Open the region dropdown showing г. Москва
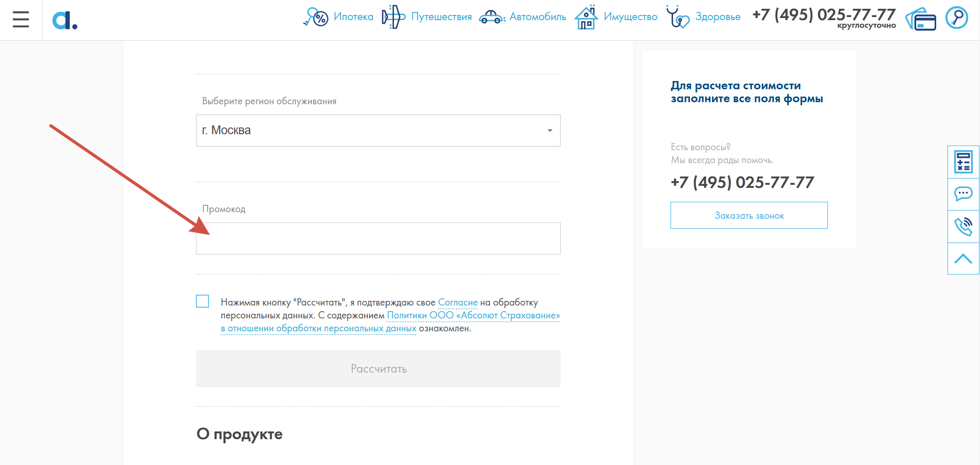Image resolution: width=980 pixels, height=465 pixels. point(378,131)
